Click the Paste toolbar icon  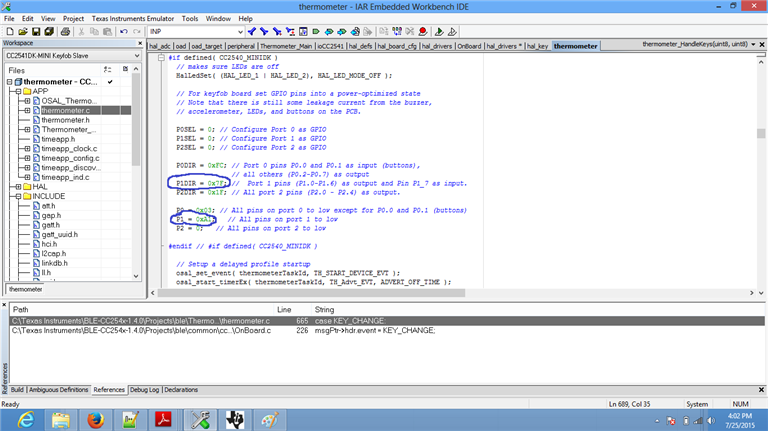tap(107, 31)
